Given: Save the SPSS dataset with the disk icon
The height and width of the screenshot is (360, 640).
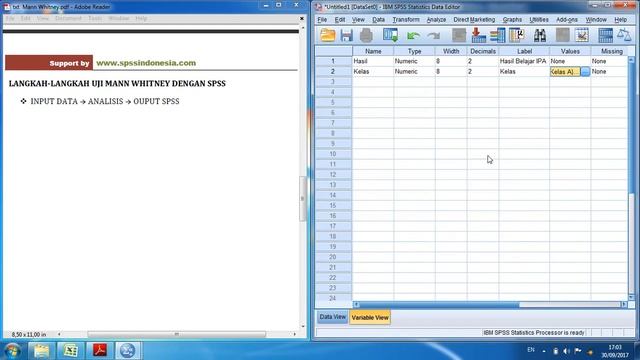Looking at the screenshot, I should tap(347, 36).
